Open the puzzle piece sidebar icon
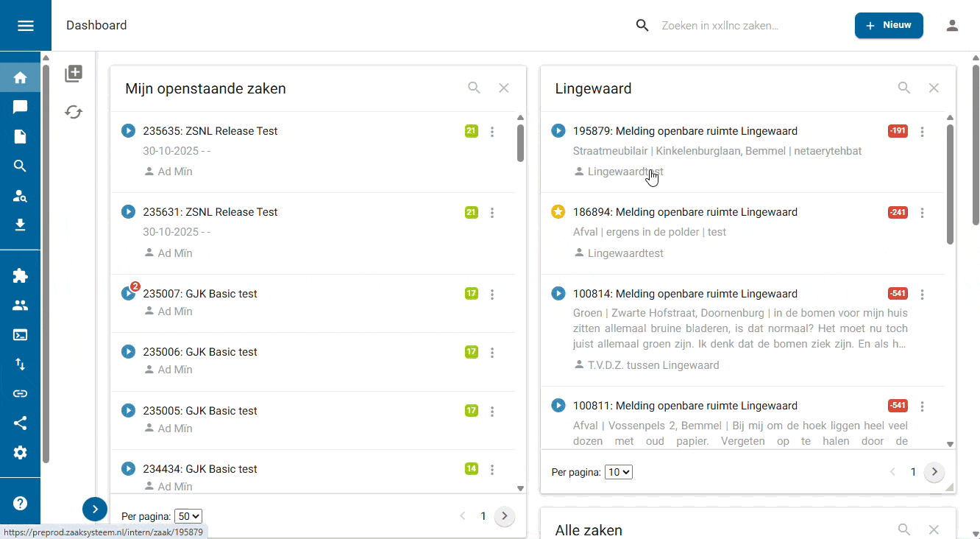 [x=21, y=276]
